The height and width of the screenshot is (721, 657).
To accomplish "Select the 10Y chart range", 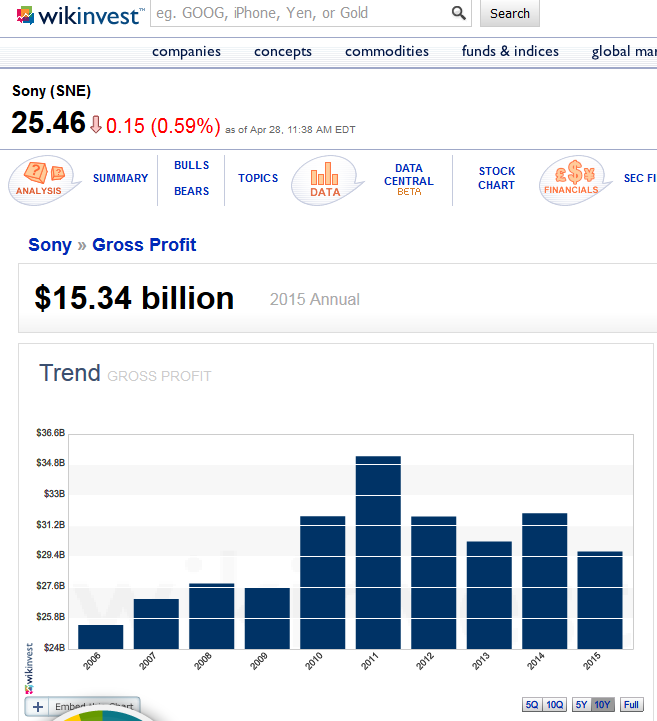I will [x=602, y=705].
